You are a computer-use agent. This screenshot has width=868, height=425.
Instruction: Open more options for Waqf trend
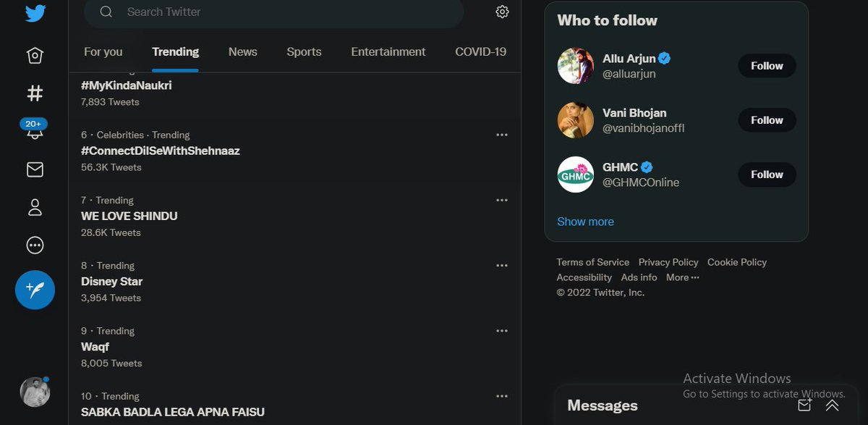coord(502,331)
